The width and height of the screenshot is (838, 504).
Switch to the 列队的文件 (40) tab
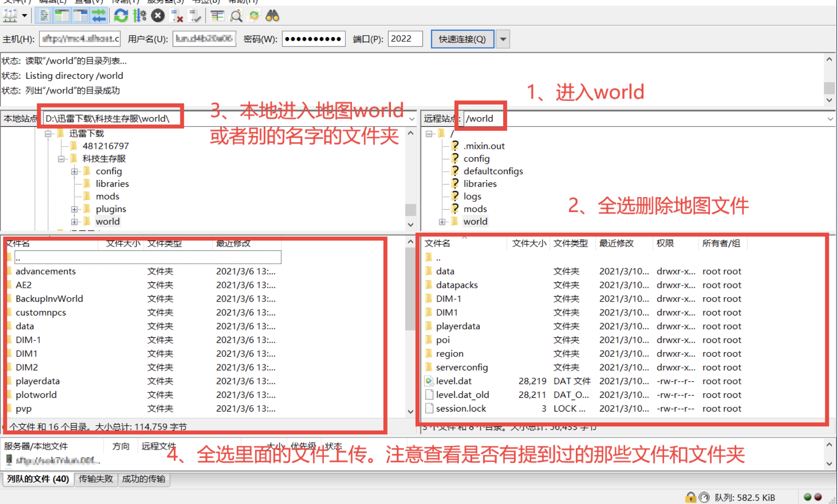(x=38, y=479)
